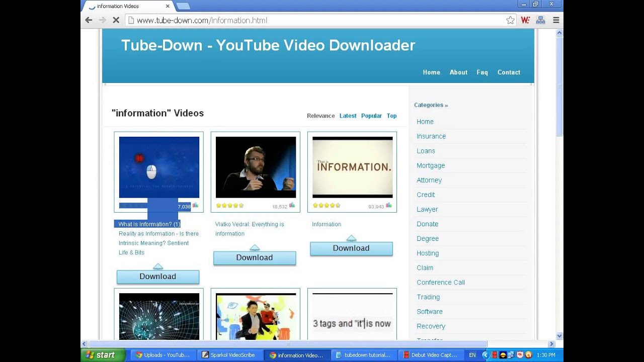Open the Home navigation link in header
Screen dimensions: 644x362
[431, 72]
